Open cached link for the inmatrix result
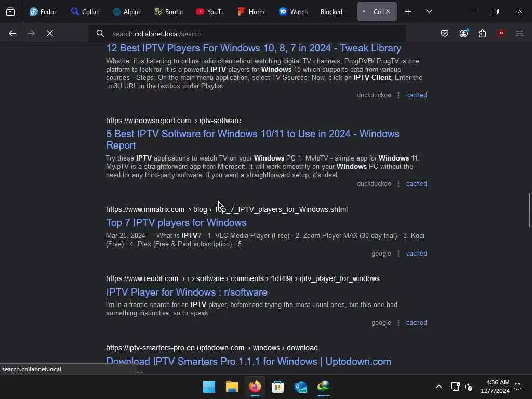 [417, 254]
